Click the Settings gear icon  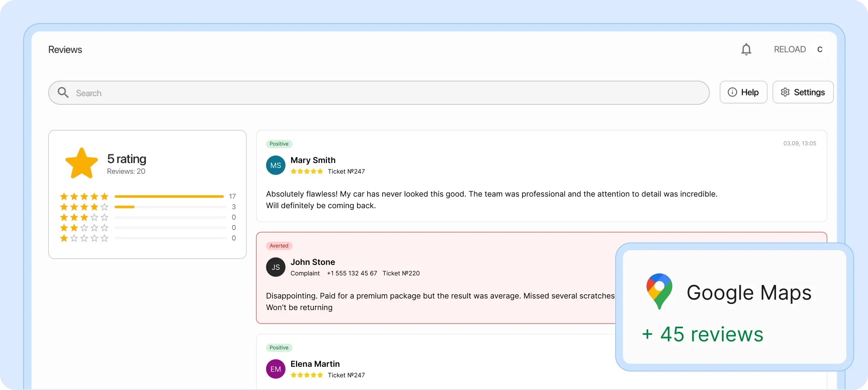click(x=785, y=92)
